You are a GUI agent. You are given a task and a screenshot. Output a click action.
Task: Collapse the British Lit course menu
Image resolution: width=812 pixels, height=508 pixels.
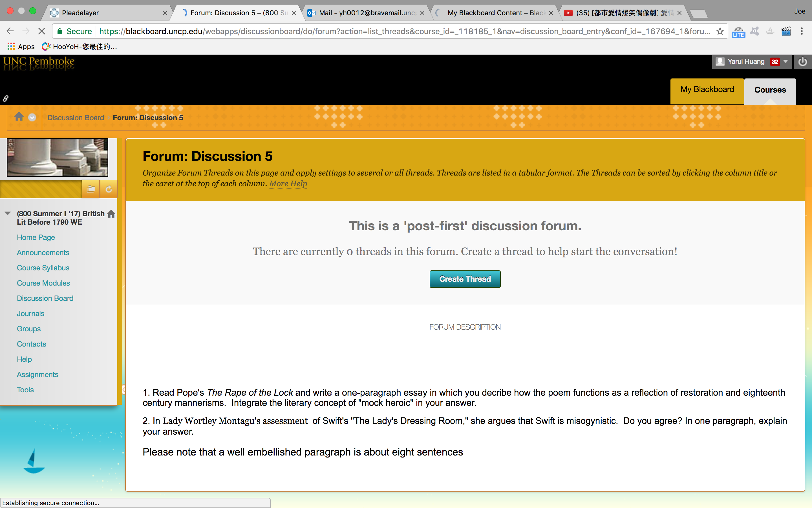click(7, 213)
